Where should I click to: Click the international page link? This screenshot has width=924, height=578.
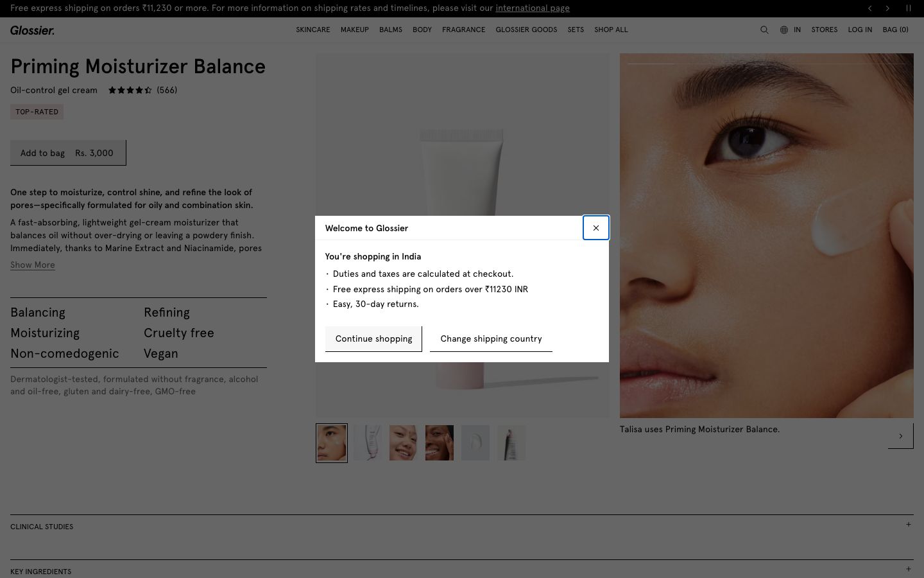coord(533,8)
